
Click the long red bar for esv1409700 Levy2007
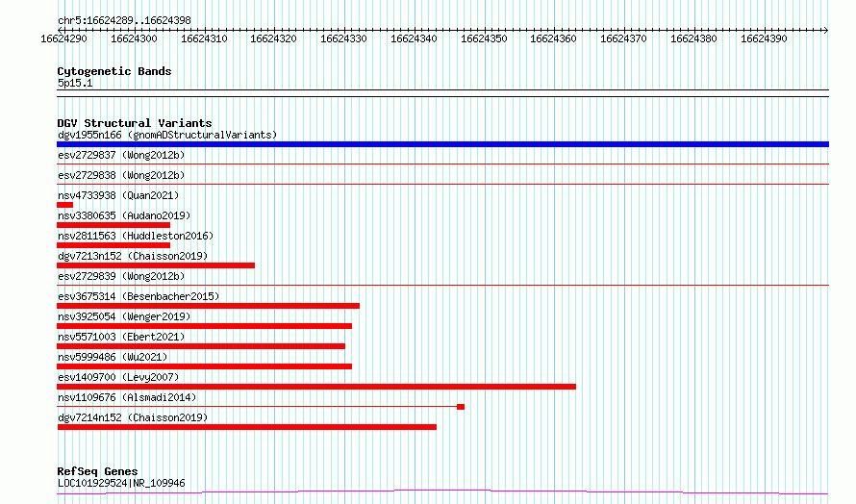pos(316,387)
